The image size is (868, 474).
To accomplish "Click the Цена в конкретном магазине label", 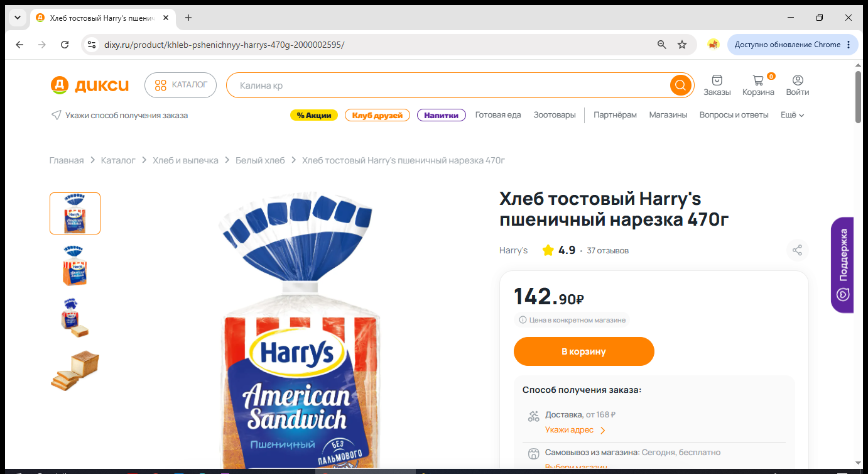I will pos(577,320).
